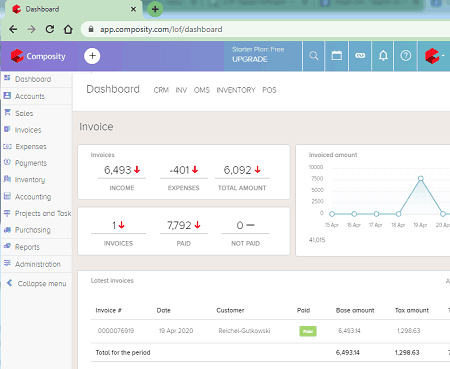Image resolution: width=450 pixels, height=369 pixels.
Task: Click the Tax amount column header
Action: coord(412,310)
